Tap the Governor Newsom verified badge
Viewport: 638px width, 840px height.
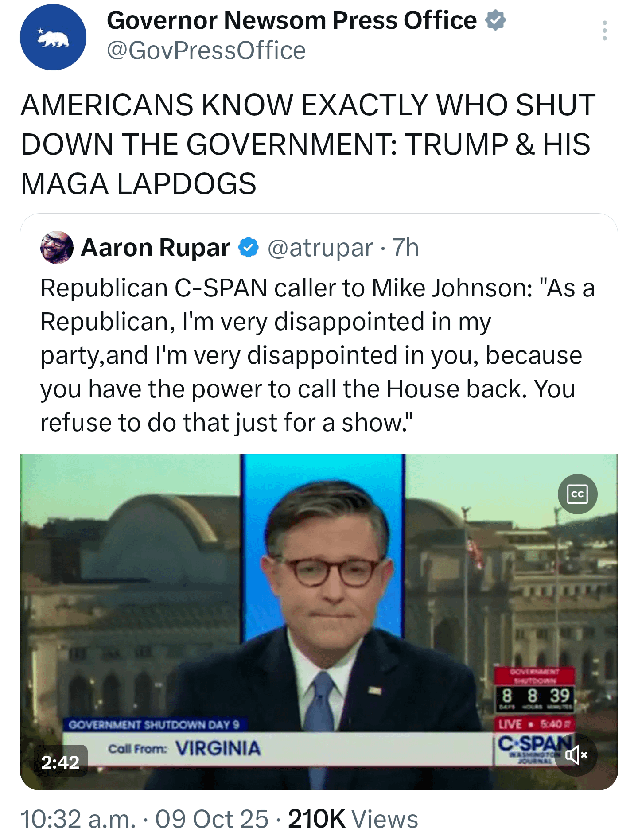(x=496, y=20)
